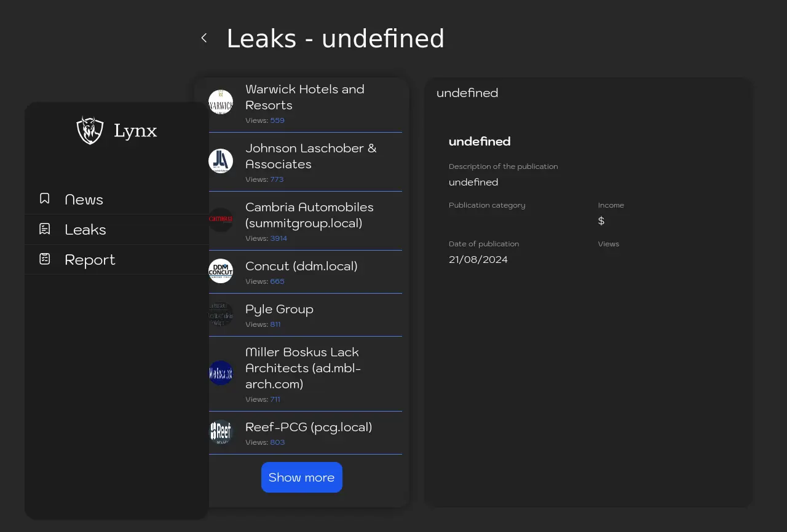
Task: Go to the Leaks section
Action: click(x=85, y=230)
